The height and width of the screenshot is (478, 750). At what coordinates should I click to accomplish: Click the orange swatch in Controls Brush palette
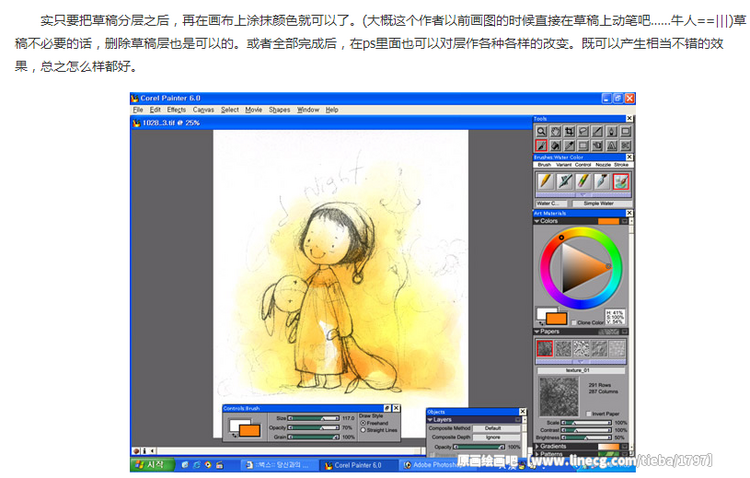point(249,431)
